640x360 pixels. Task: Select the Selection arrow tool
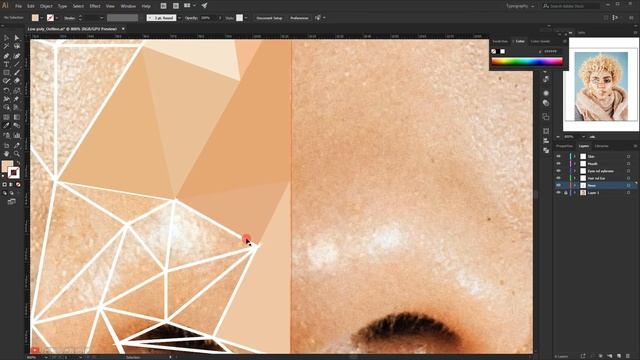7,38
